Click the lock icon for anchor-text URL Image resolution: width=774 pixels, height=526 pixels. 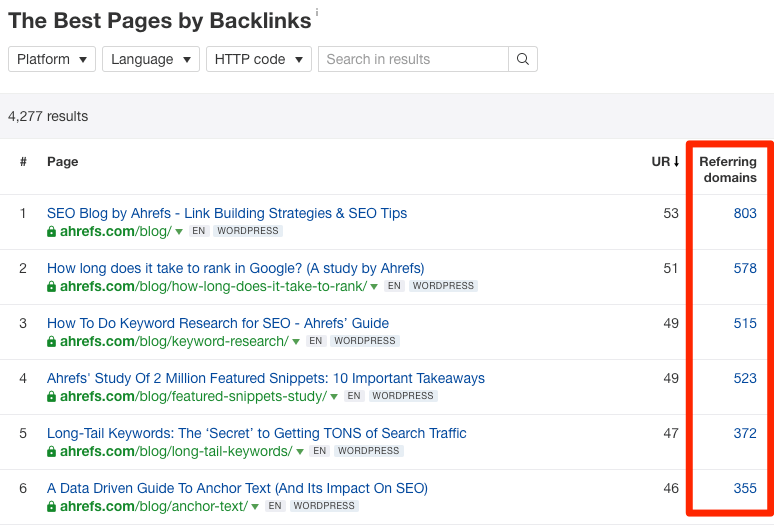51,506
